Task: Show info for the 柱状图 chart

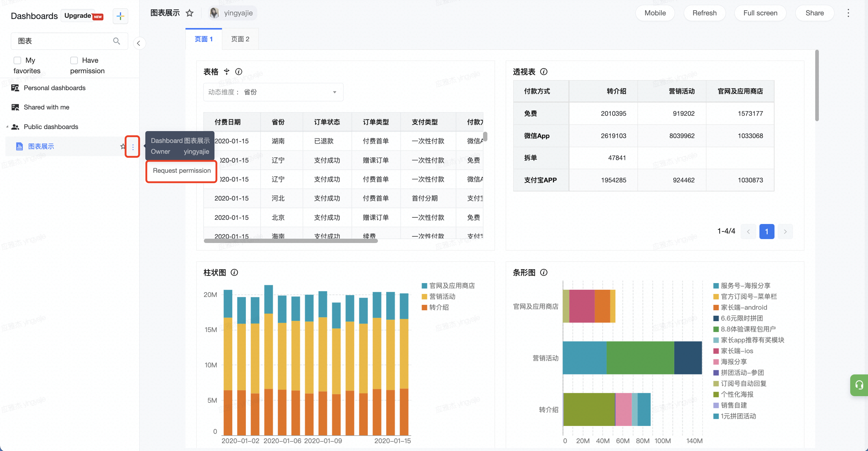Action: [x=234, y=272]
